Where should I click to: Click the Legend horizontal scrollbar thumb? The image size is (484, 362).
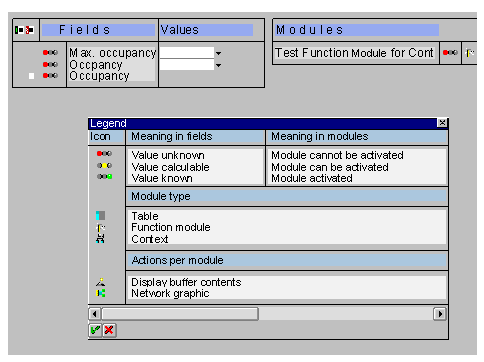180,314
